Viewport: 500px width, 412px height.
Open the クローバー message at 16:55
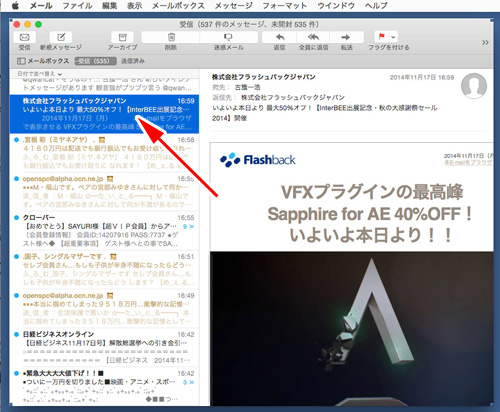coord(104,231)
